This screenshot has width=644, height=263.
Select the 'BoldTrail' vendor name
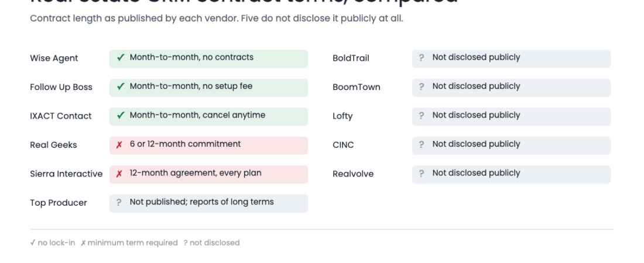point(351,58)
